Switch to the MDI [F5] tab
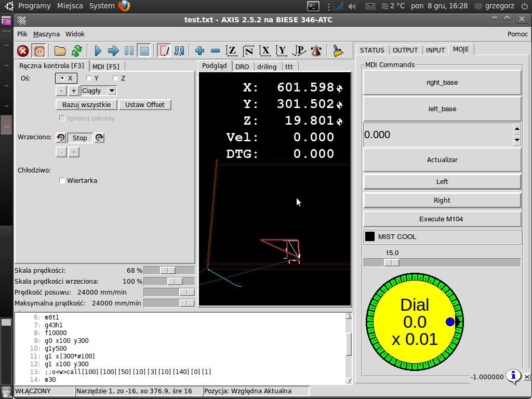Screen dimensions: 532x399 [106, 66]
